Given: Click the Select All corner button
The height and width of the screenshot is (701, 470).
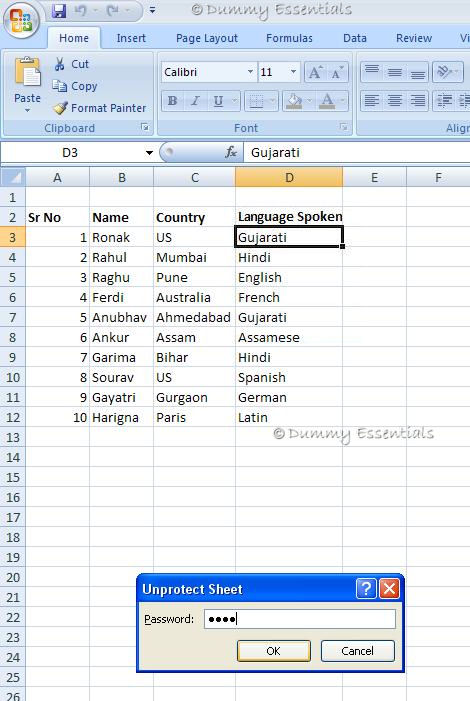Looking at the screenshot, I should [13, 177].
